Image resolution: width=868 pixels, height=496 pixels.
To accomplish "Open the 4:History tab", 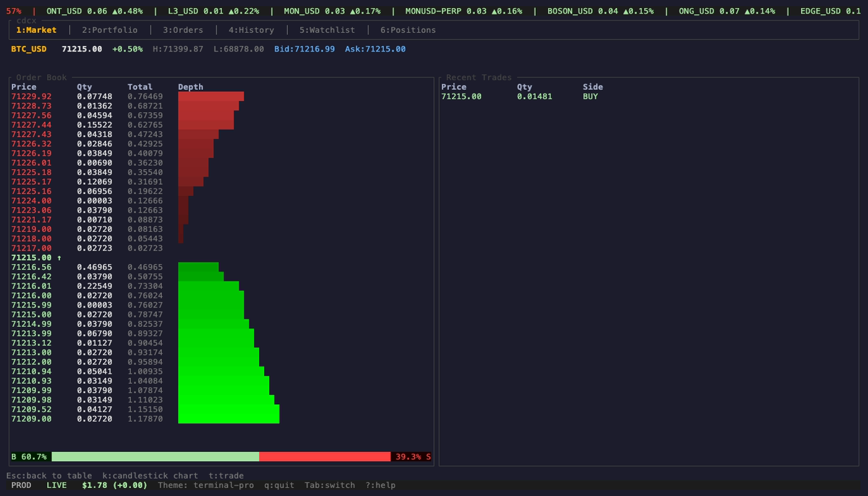I will [251, 30].
